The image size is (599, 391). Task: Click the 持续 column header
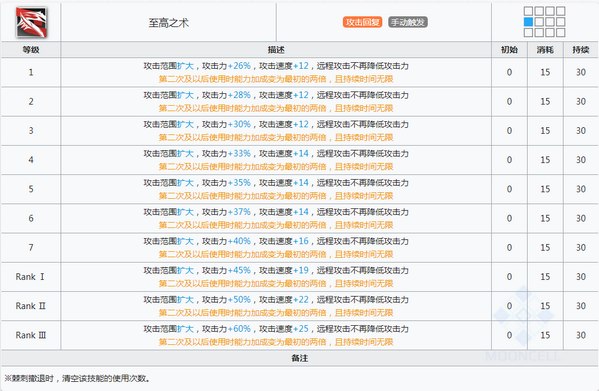[581, 50]
